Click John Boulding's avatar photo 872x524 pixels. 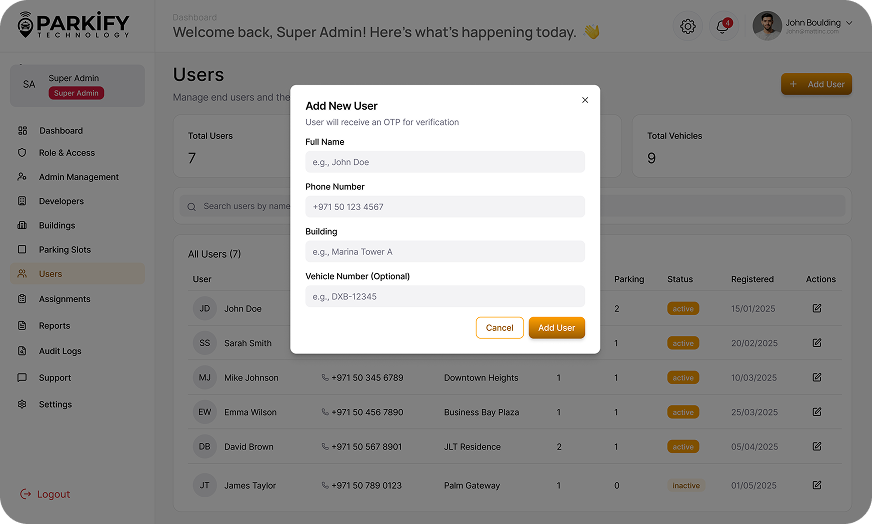[x=767, y=26]
